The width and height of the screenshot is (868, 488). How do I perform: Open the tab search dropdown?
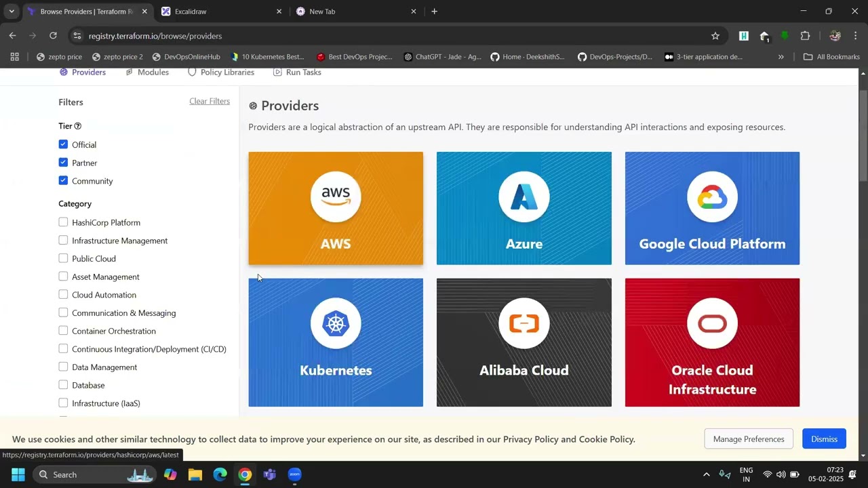(12, 12)
